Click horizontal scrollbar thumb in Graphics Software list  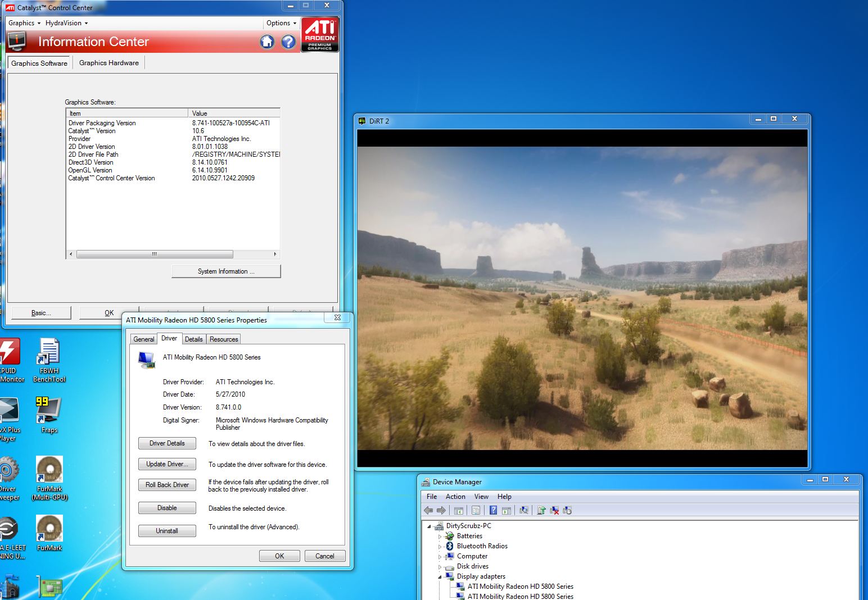(155, 254)
